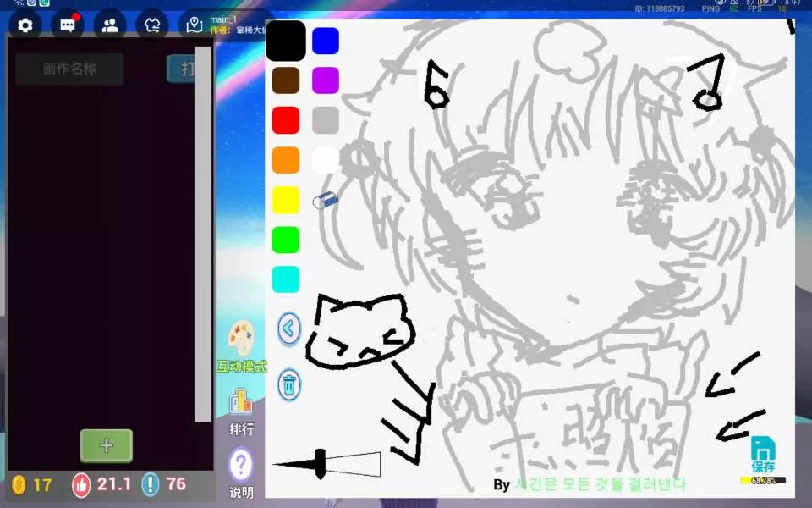The width and height of the screenshot is (812, 508).
Task: Click the thumbs-up like counter
Action: click(x=82, y=484)
